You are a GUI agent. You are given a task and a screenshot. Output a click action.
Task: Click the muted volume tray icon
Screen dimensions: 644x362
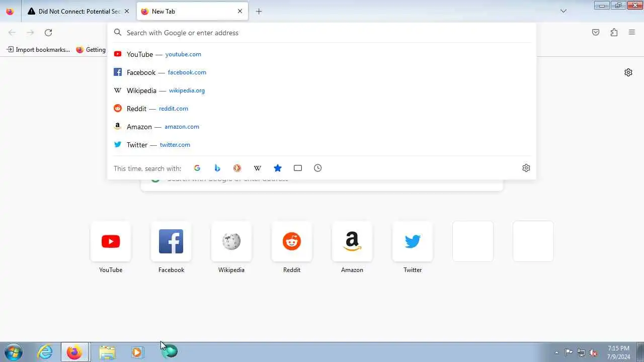pos(594,352)
